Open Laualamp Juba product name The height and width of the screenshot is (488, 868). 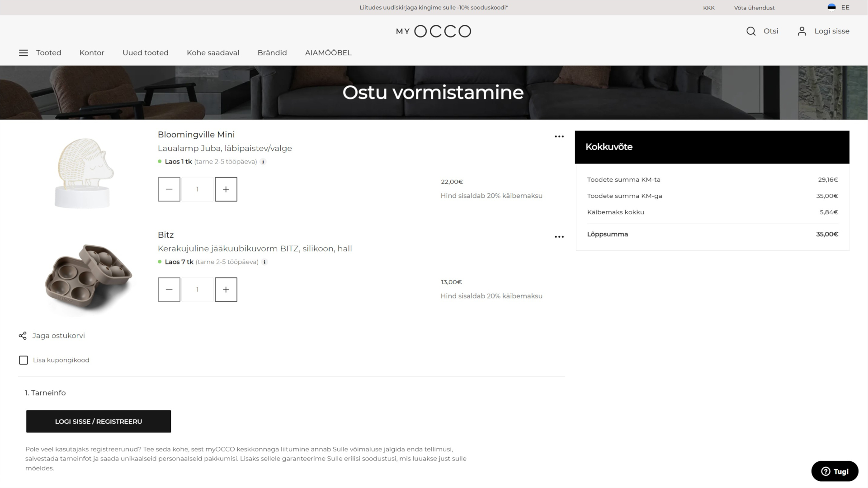click(225, 148)
